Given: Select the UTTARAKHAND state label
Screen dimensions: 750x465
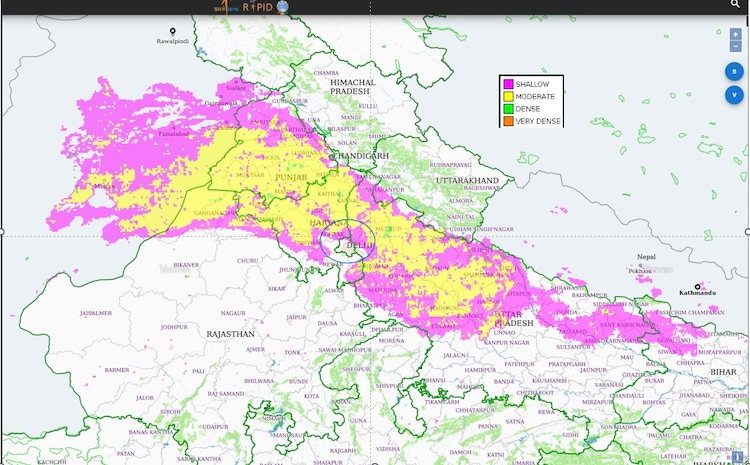Looking at the screenshot, I should coord(466,180).
